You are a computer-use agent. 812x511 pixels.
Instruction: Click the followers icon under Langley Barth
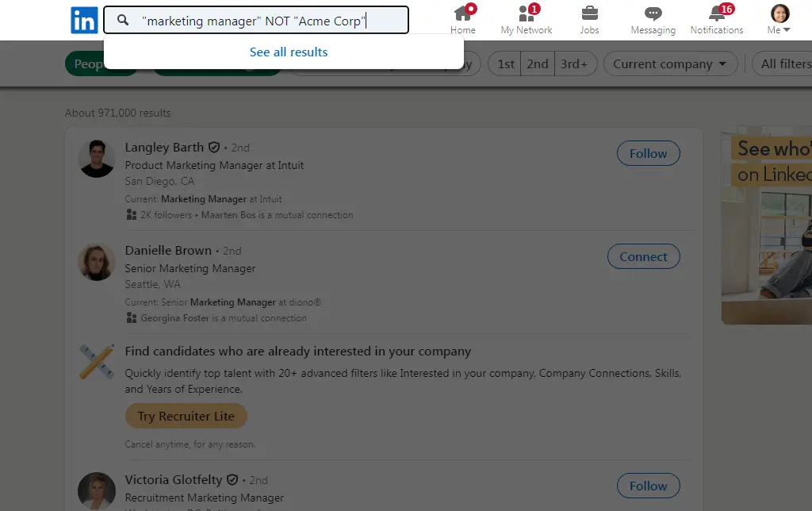[x=132, y=214]
